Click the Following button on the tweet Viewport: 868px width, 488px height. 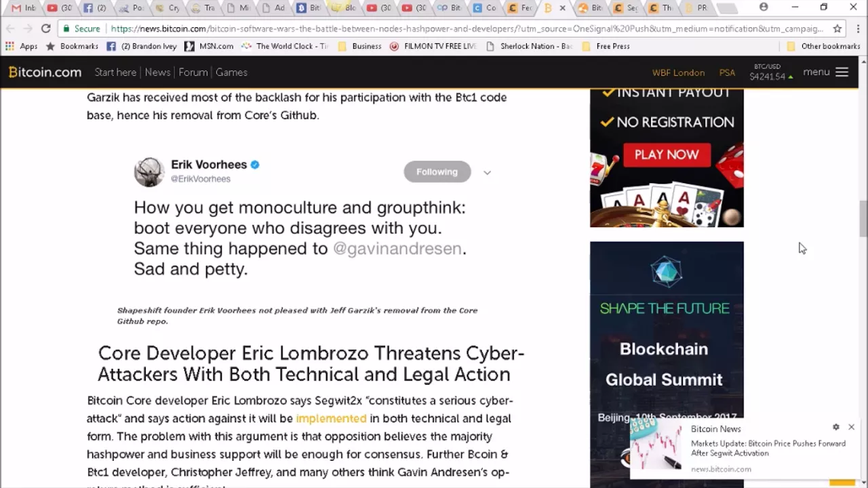(437, 171)
